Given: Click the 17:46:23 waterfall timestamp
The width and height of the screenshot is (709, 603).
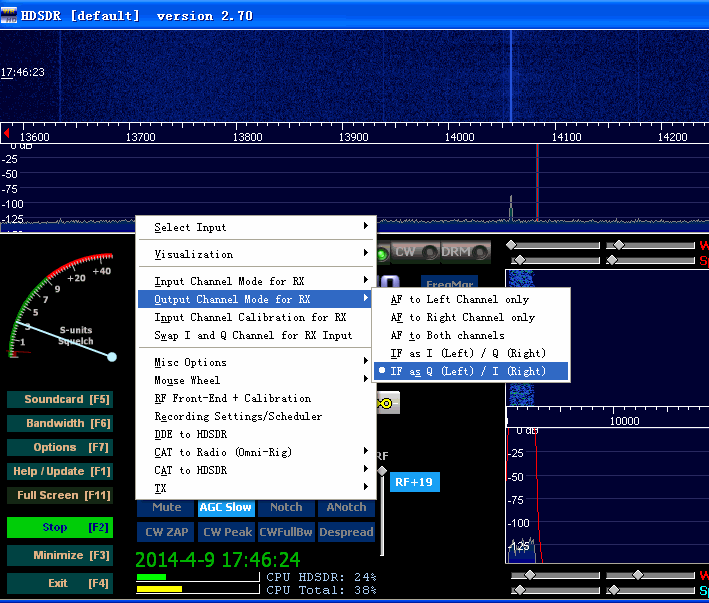Looking at the screenshot, I should point(23,72).
